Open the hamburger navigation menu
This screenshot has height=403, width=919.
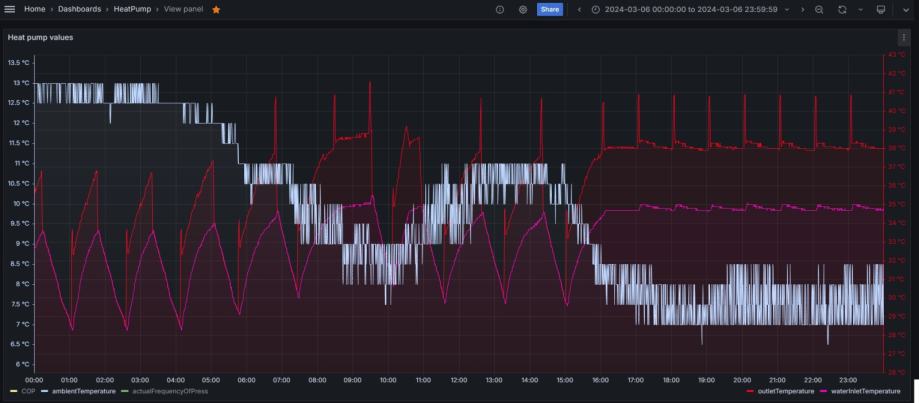coord(9,9)
